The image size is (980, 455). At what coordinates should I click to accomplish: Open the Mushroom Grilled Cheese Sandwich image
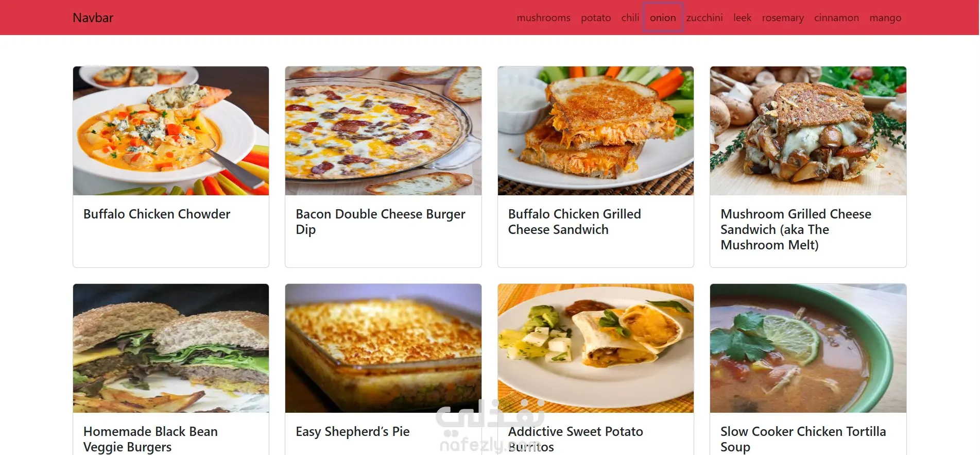[808, 131]
